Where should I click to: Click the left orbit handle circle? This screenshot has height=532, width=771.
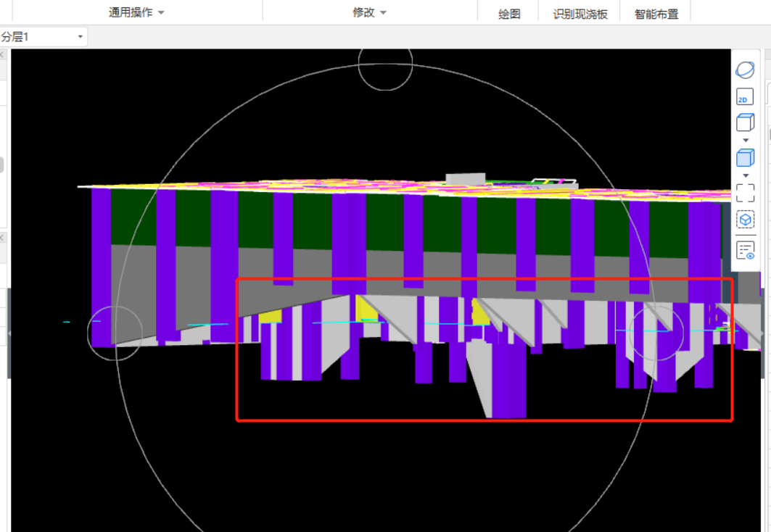coord(115,333)
